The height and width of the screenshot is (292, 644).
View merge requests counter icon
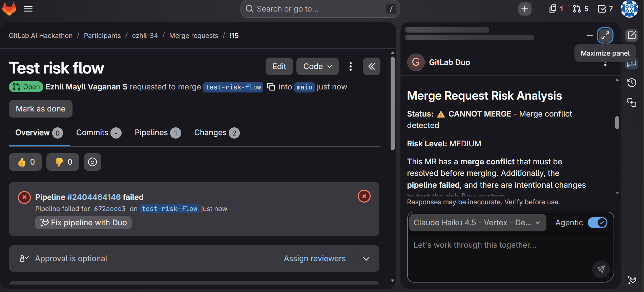[580, 9]
